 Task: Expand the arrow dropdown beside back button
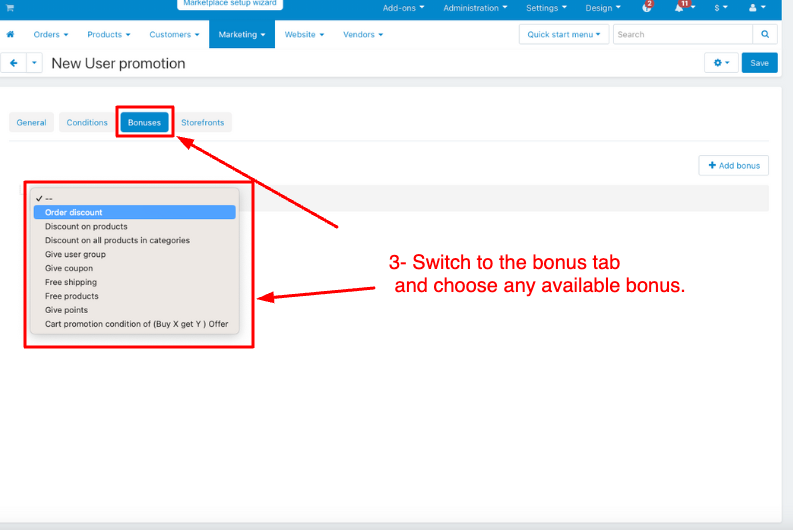[x=35, y=63]
